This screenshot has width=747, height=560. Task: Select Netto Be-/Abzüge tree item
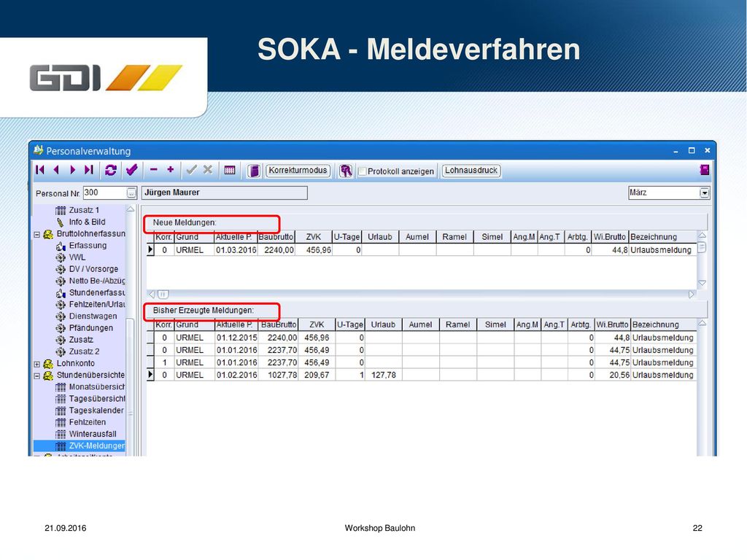[x=97, y=281]
